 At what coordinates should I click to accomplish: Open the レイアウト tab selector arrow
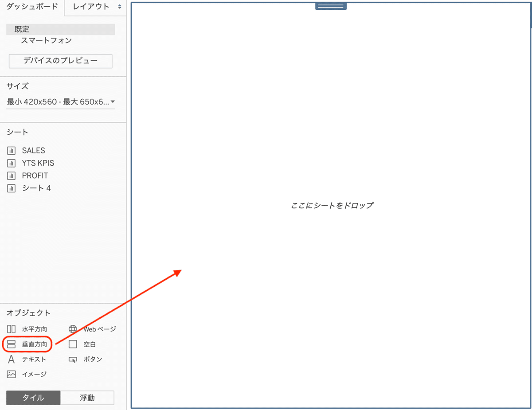119,7
